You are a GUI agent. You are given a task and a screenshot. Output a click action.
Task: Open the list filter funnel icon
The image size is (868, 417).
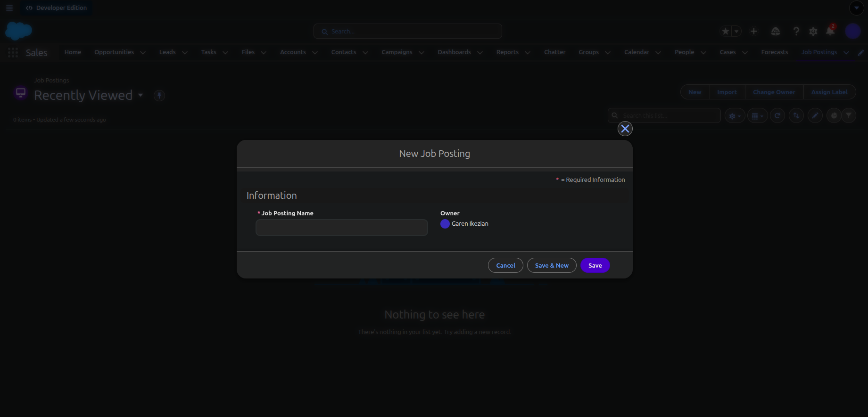(x=849, y=115)
